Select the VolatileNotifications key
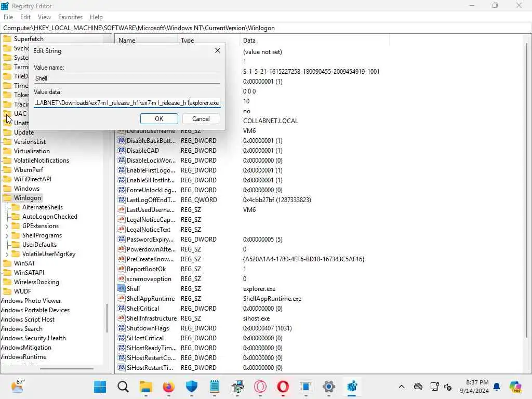532x399 pixels. point(42,161)
